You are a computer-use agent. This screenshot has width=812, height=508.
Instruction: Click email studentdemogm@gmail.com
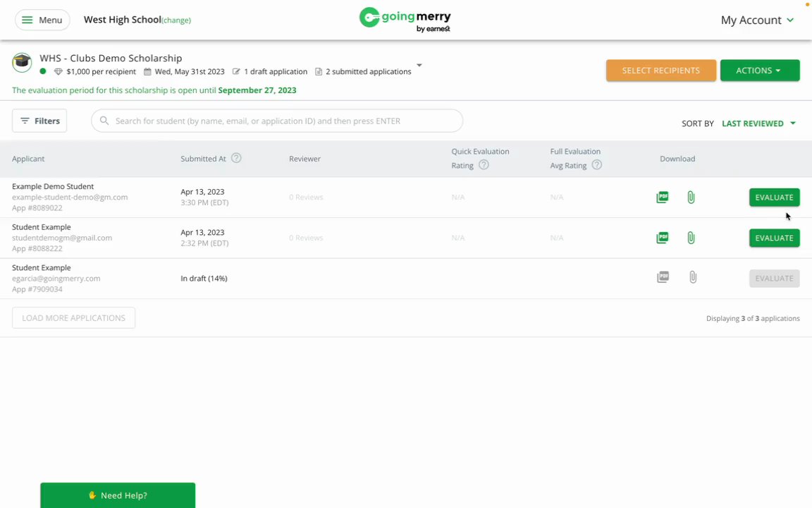(x=62, y=238)
